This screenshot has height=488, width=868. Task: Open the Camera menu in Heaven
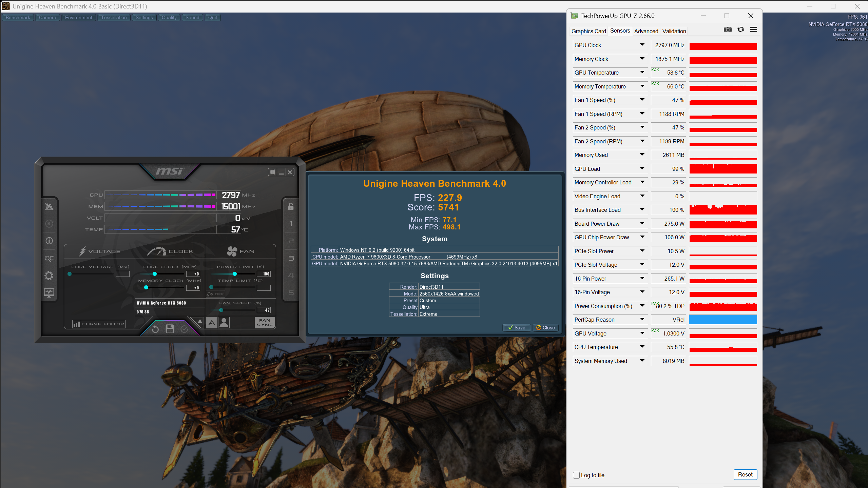coord(47,18)
